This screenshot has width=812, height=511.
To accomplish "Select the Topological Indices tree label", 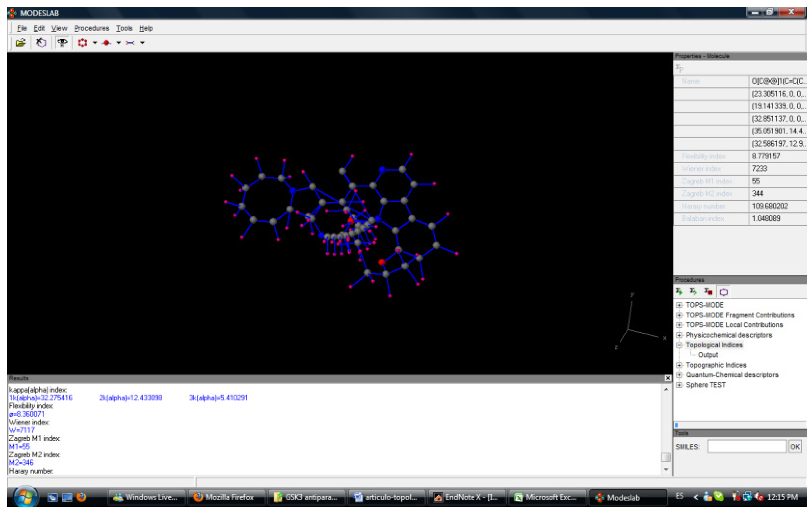I will [x=714, y=345].
